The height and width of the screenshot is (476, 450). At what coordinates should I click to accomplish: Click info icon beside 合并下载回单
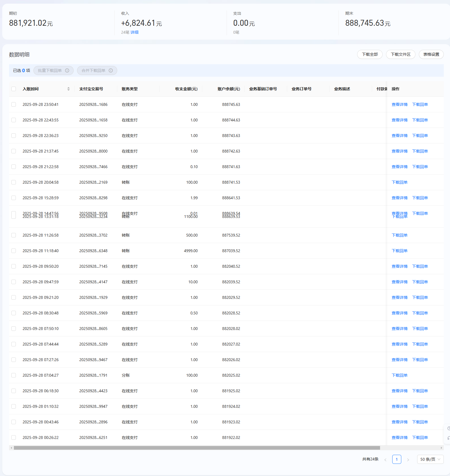point(111,70)
